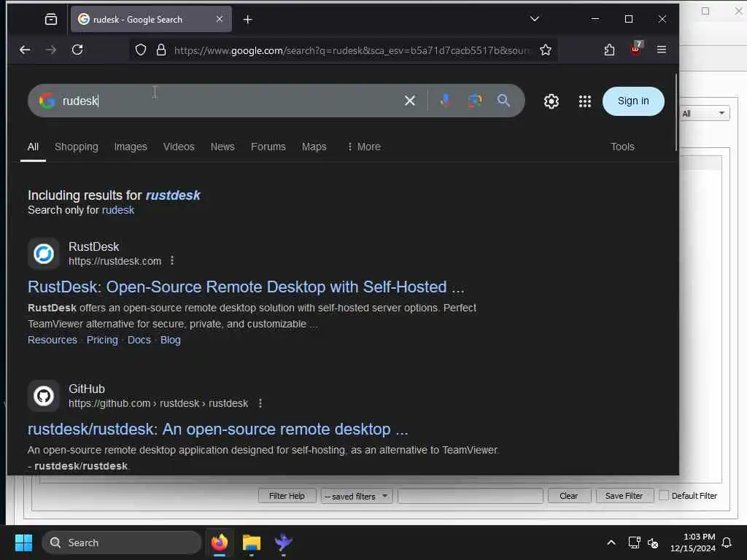Open the bird app on the taskbar
The image size is (747, 560).
click(x=284, y=542)
